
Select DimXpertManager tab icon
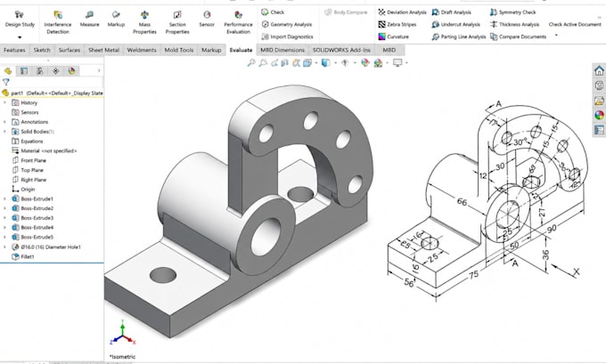tap(56, 71)
